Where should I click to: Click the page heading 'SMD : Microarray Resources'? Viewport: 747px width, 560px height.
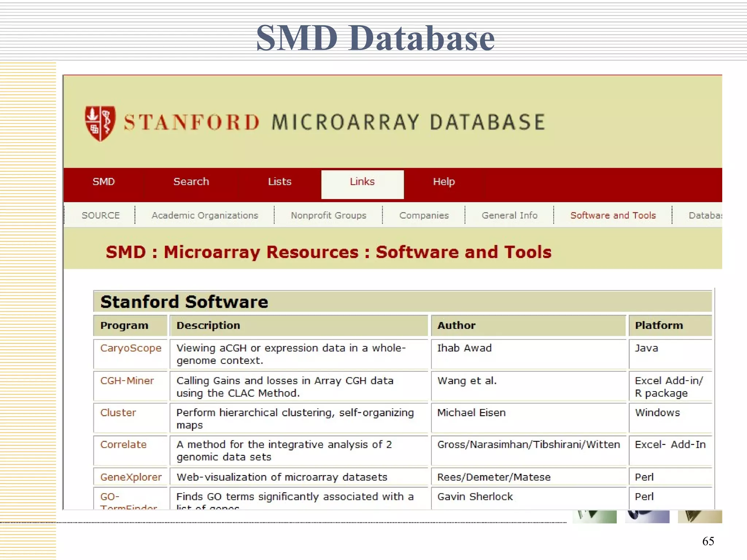click(329, 252)
